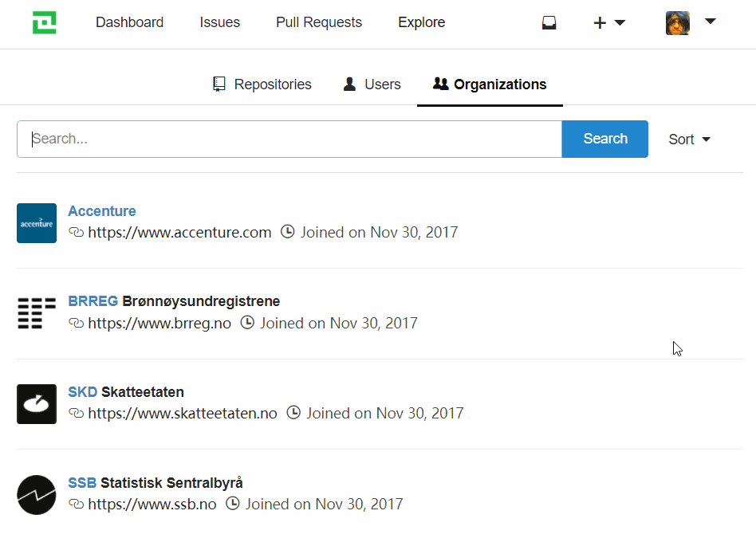Viewport: 756px width, 542px height.
Task: Click SSB's 'Joined on Nov 30, 2017' text
Action: tap(325, 504)
